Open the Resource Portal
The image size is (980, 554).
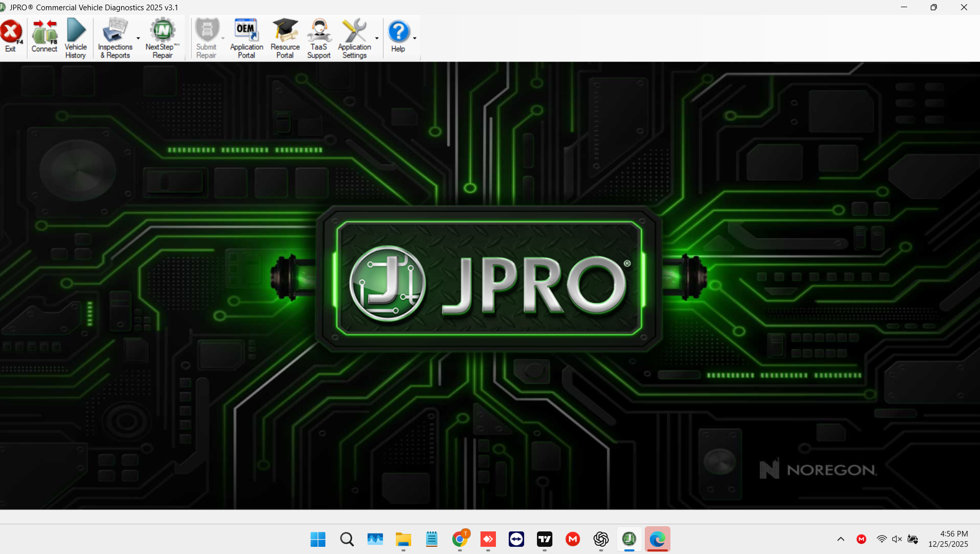tap(284, 36)
